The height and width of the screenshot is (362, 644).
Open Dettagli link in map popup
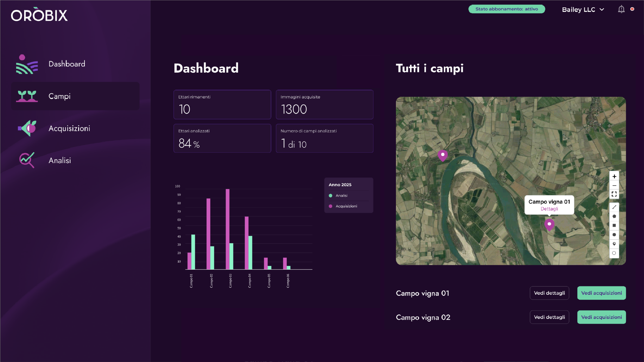click(549, 209)
